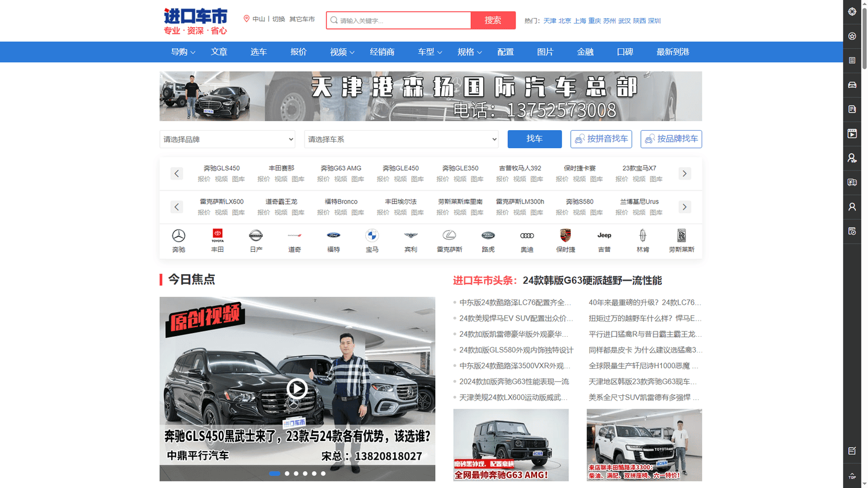Viewport: 868px width, 488px height.
Task: Select the Jeep 吉普 brand logo
Action: point(604,236)
